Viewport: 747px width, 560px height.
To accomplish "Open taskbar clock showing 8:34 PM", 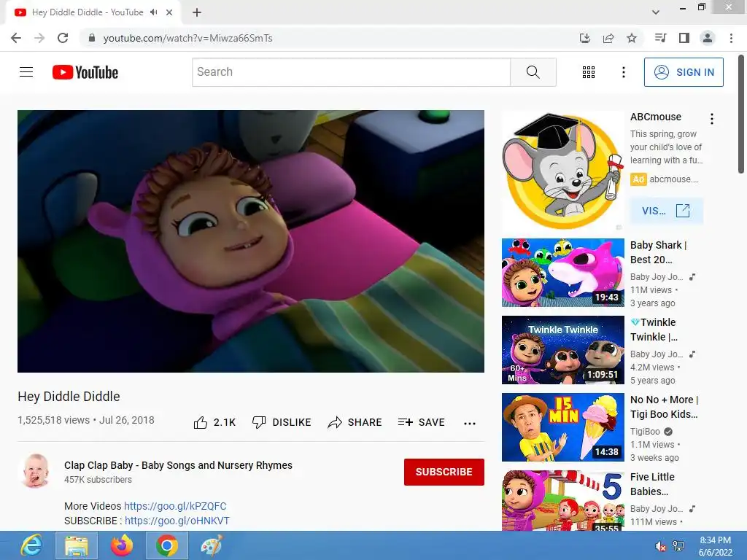I will pyautogui.click(x=715, y=546).
